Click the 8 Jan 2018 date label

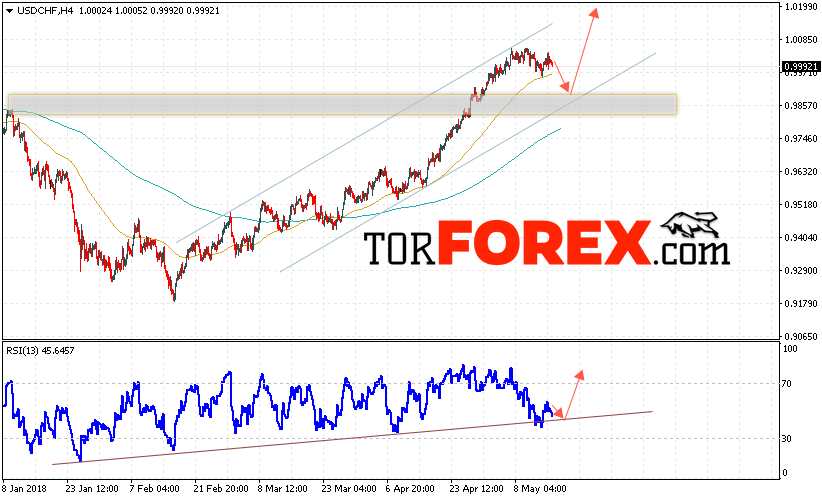(25, 488)
